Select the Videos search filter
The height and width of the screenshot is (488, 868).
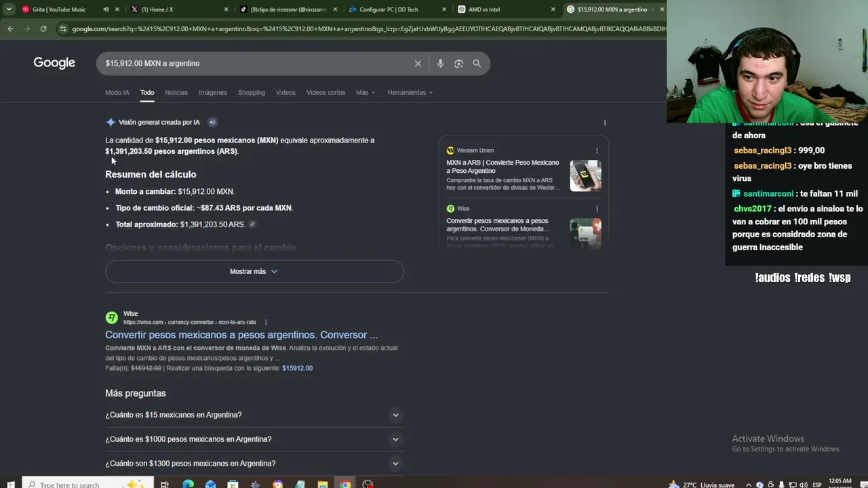[x=285, y=92]
